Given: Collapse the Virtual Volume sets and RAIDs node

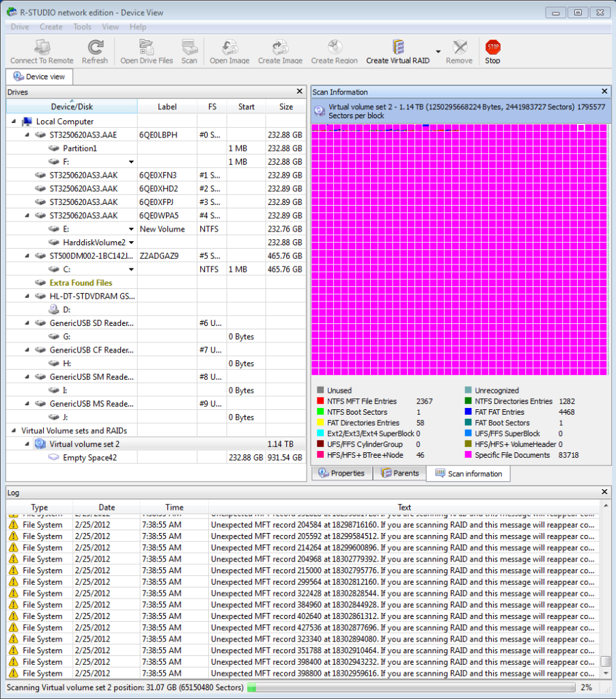Looking at the screenshot, I should pos(14,430).
